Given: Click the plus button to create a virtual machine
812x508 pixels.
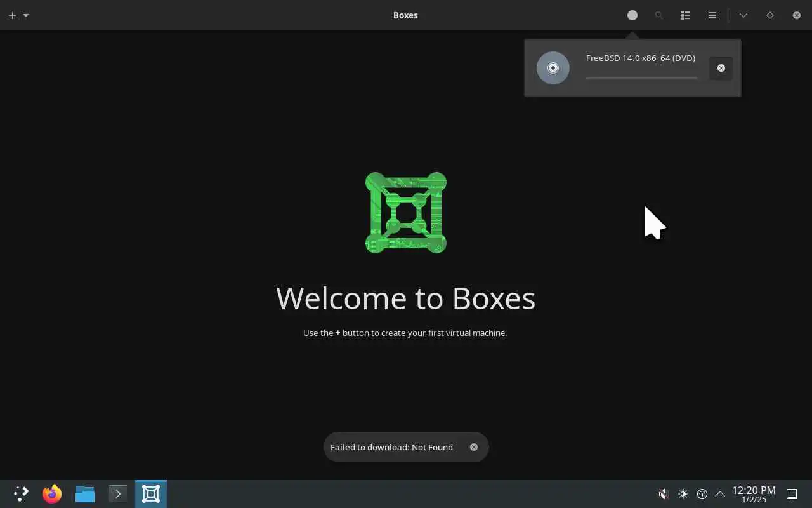Looking at the screenshot, I should click(x=12, y=15).
